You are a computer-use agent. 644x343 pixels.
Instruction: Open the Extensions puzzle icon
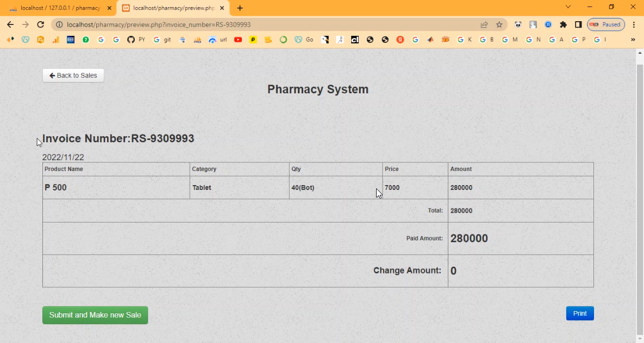563,24
